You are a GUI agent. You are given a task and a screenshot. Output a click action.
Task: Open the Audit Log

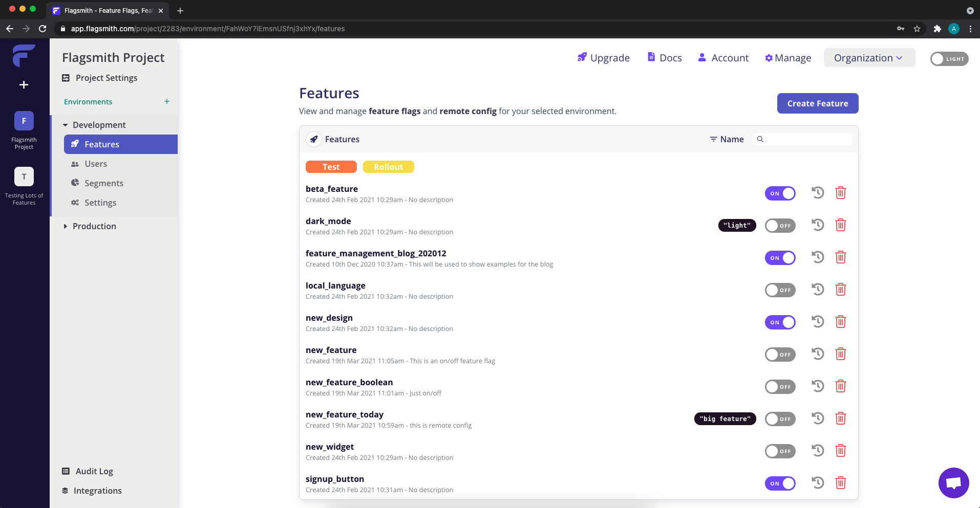point(88,471)
